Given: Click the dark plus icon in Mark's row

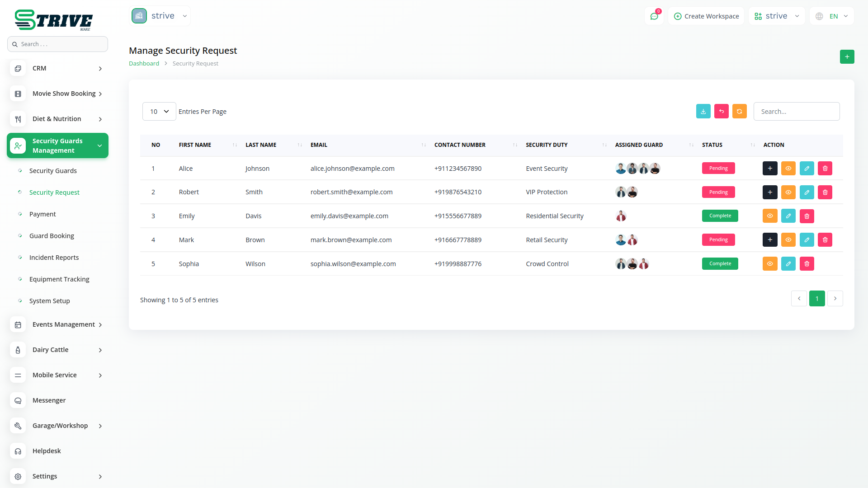Looking at the screenshot, I should coord(769,240).
